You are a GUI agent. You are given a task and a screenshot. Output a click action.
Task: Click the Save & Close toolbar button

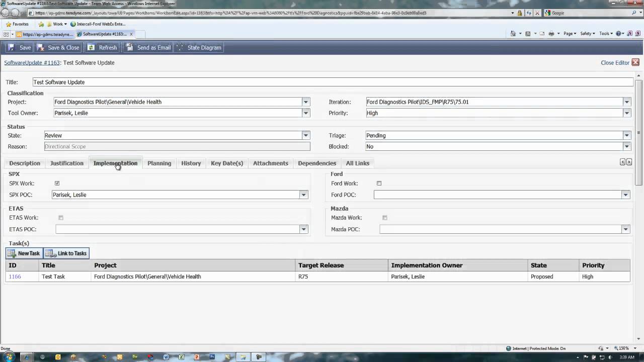(58, 47)
